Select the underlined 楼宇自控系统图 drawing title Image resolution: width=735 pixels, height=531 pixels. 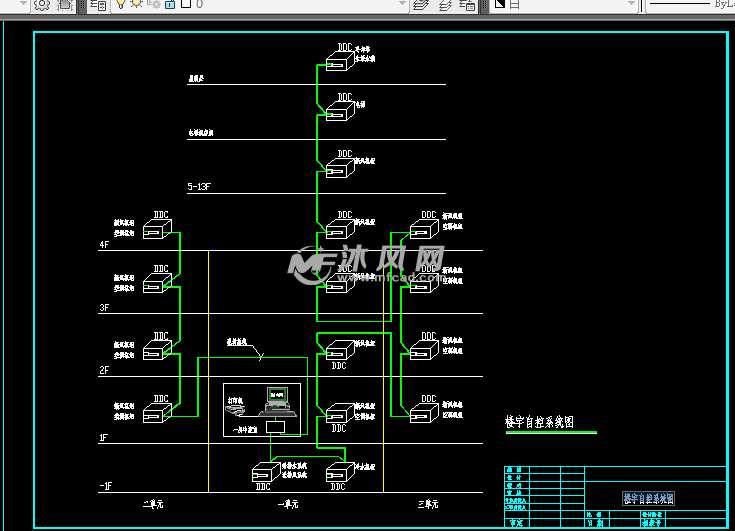[540, 422]
